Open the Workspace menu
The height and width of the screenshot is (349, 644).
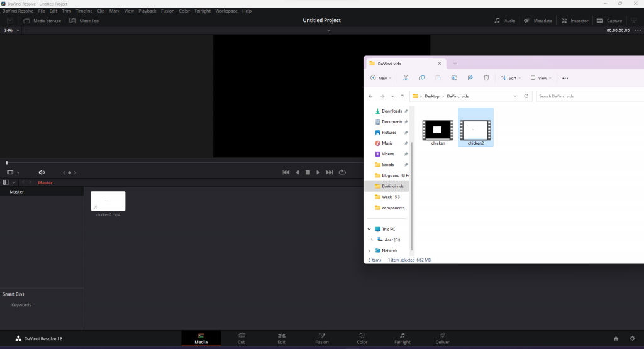tap(226, 11)
